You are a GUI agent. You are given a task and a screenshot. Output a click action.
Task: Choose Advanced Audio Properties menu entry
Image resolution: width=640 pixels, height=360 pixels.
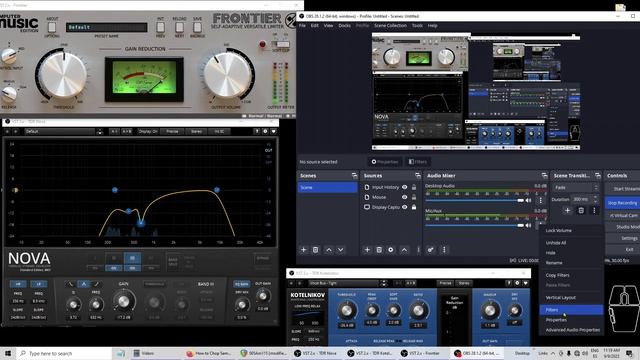click(571, 330)
